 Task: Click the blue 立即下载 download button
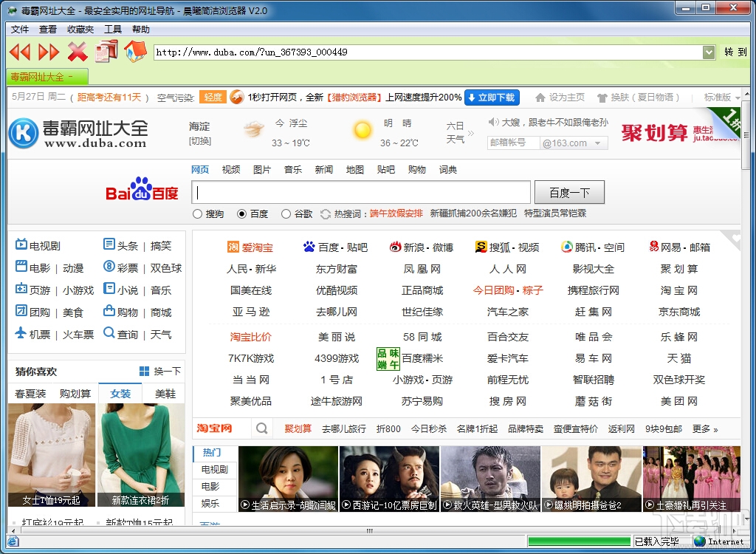[x=492, y=98]
